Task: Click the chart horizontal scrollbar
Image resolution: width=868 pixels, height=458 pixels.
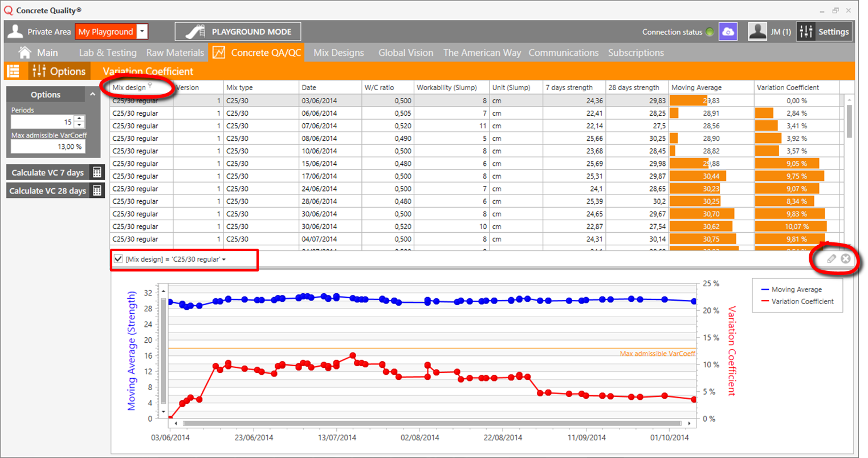Action: click(432, 423)
